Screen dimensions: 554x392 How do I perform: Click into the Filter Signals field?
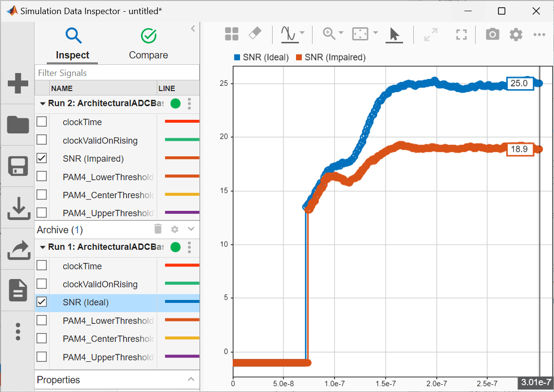117,73
